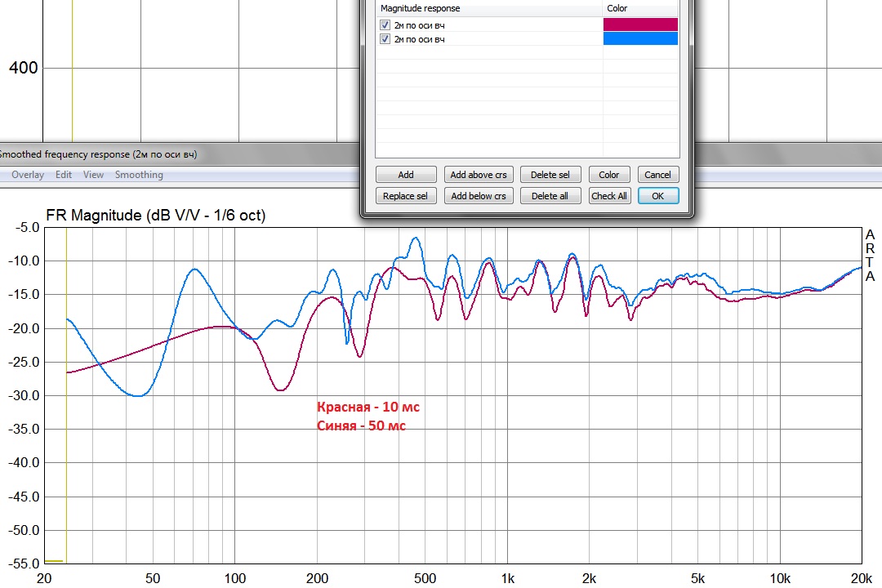The width and height of the screenshot is (882, 588).
Task: Click the 'Add below crs' button
Action: [x=478, y=196]
